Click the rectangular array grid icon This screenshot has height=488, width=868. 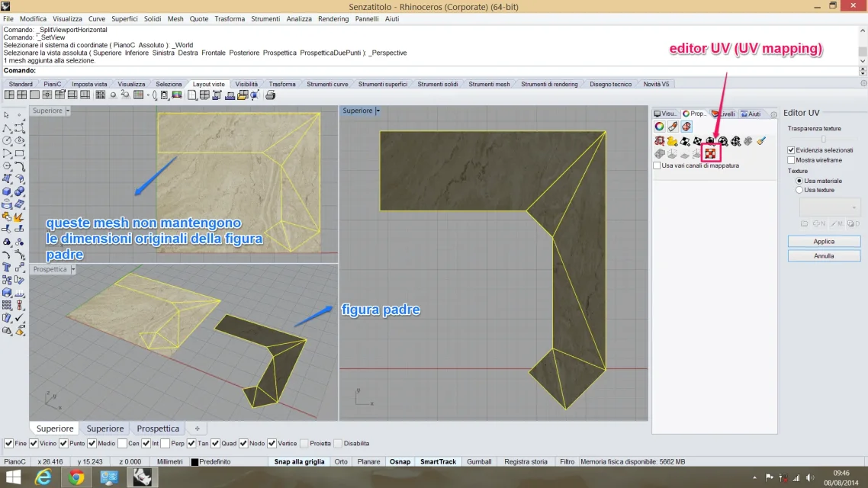coord(7,306)
